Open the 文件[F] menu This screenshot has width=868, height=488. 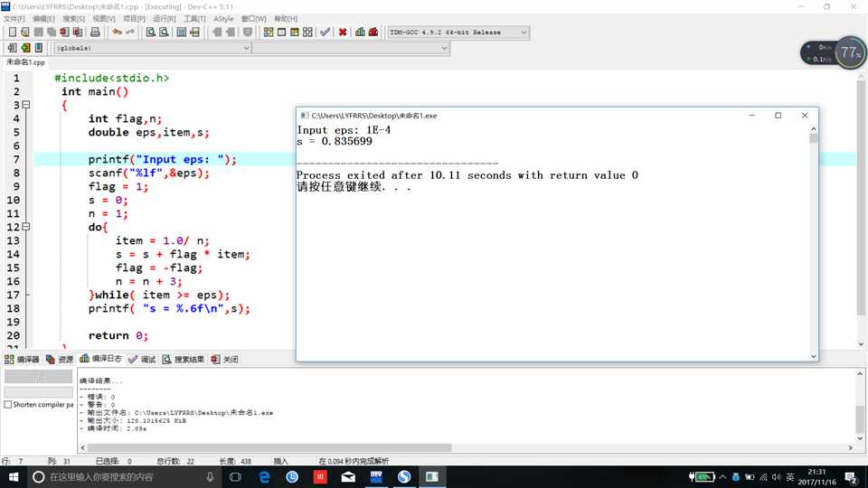click(14, 19)
